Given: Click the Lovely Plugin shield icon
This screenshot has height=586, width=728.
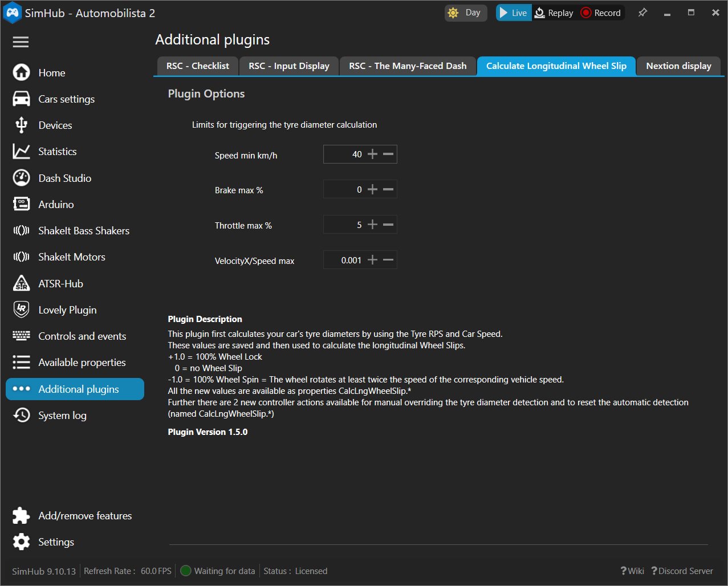Looking at the screenshot, I should pos(21,310).
